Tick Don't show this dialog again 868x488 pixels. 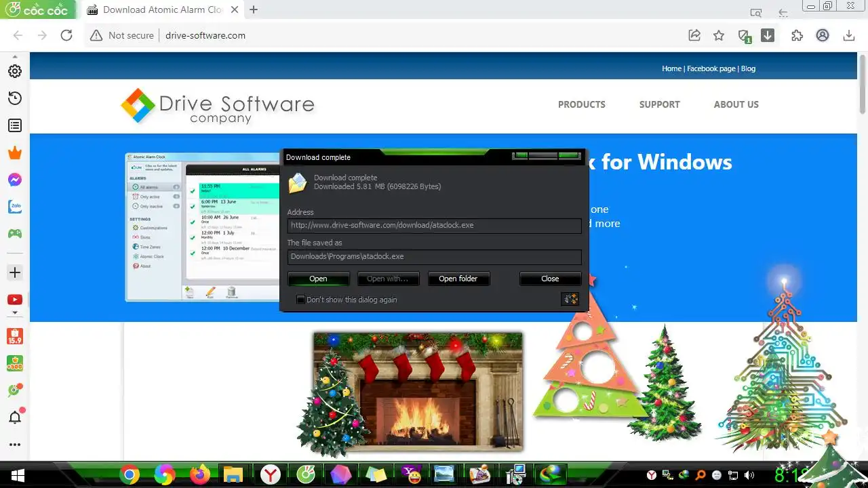coord(300,300)
